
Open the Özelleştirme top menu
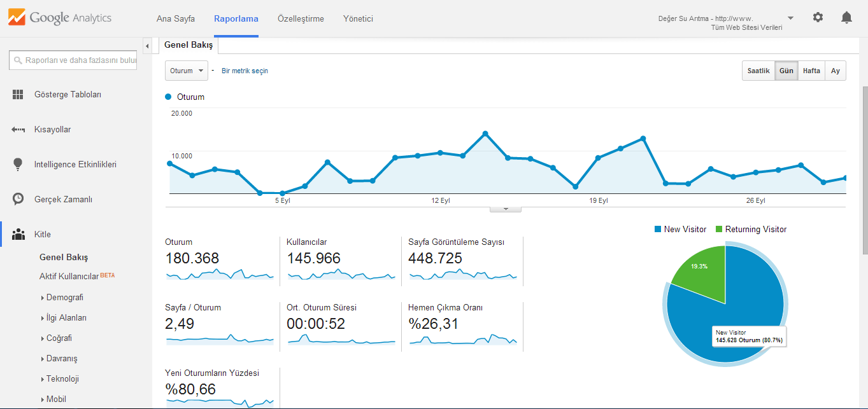pos(301,18)
